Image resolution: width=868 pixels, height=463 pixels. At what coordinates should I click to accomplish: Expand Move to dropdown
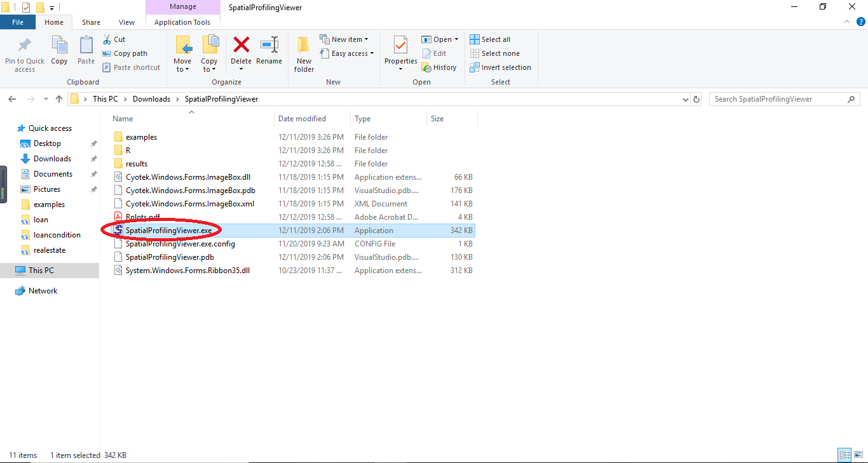click(182, 69)
